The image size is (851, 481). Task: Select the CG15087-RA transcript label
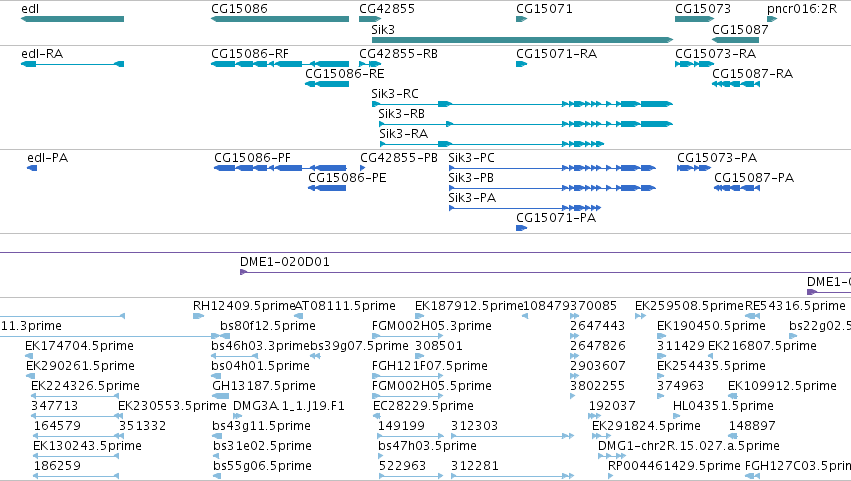pyautogui.click(x=752, y=74)
